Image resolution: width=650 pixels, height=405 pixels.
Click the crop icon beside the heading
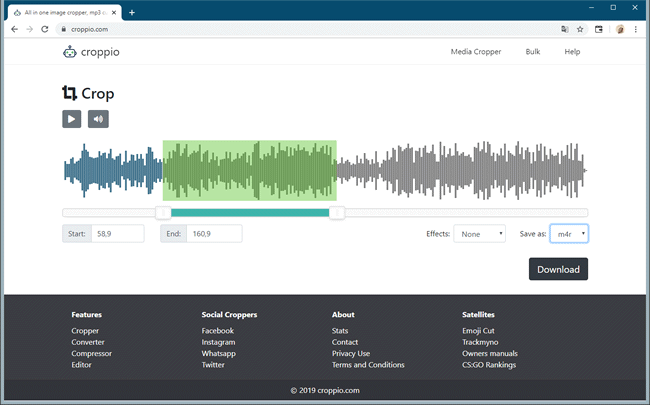coord(69,94)
